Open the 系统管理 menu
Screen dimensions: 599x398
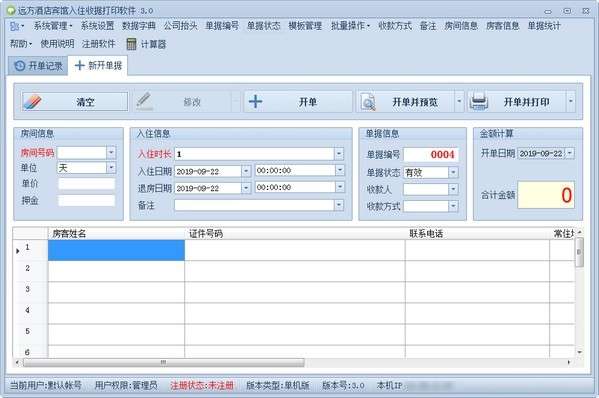(x=53, y=26)
